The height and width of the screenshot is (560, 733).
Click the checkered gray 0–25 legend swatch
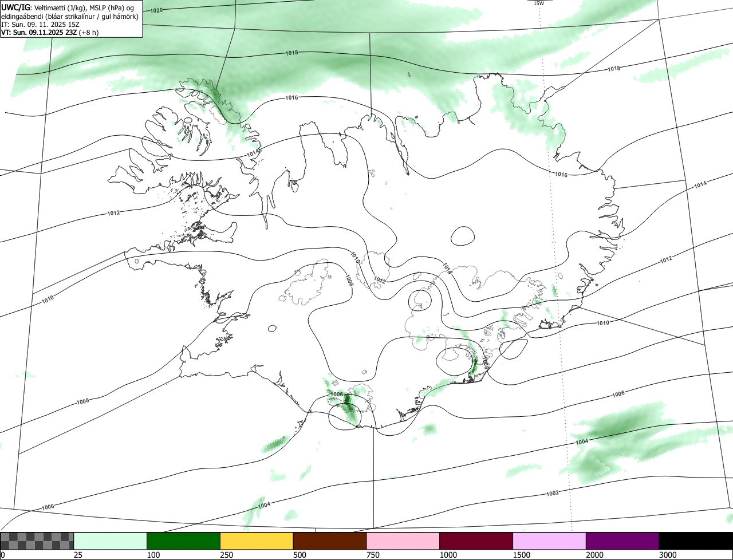coord(37,541)
